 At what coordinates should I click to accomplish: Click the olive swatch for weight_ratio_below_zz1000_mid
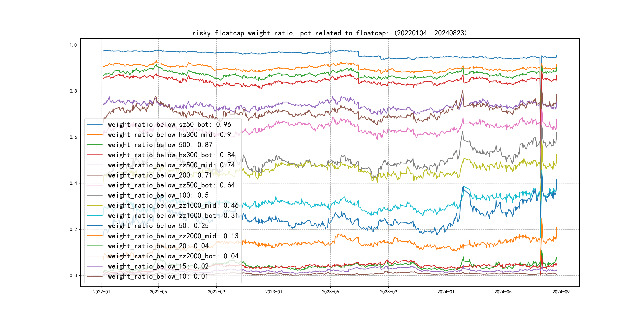95,206
